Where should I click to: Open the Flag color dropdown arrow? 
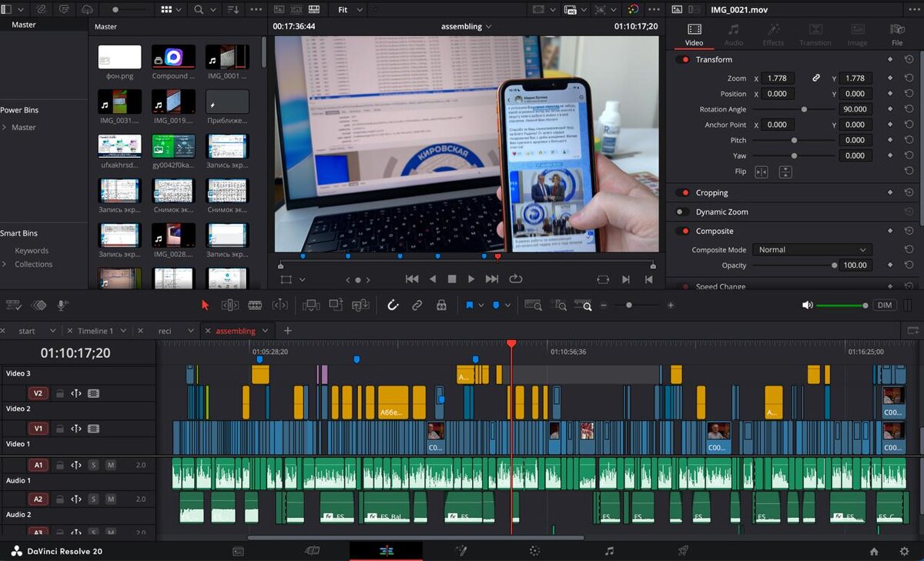point(481,306)
